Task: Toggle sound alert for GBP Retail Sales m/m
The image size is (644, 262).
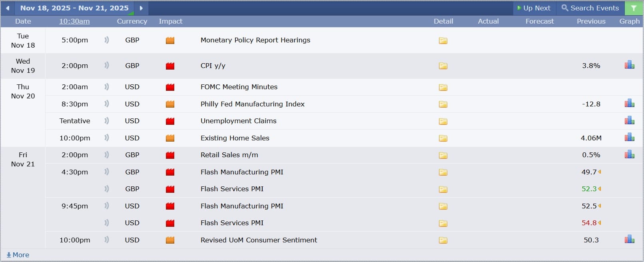Action: tap(106, 155)
